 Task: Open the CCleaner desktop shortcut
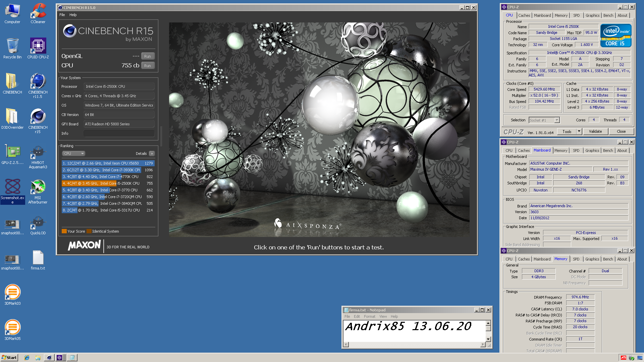[x=38, y=14]
